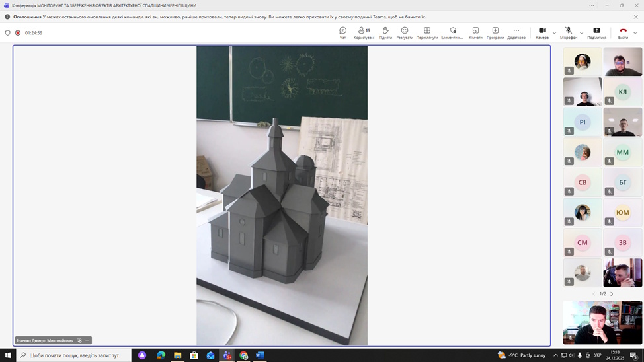
Task: Open the Кімнати breakout rooms
Action: 475,32
